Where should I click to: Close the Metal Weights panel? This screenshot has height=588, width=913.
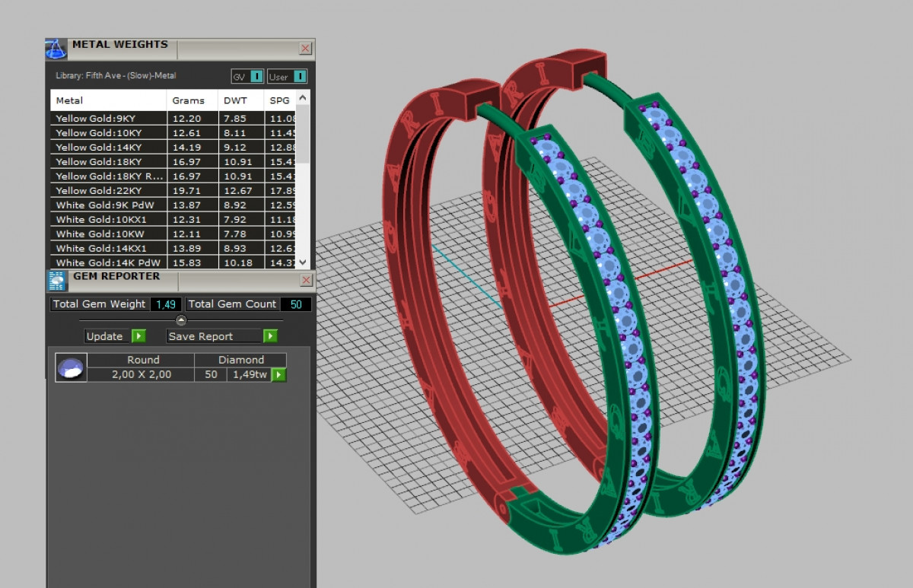305,49
